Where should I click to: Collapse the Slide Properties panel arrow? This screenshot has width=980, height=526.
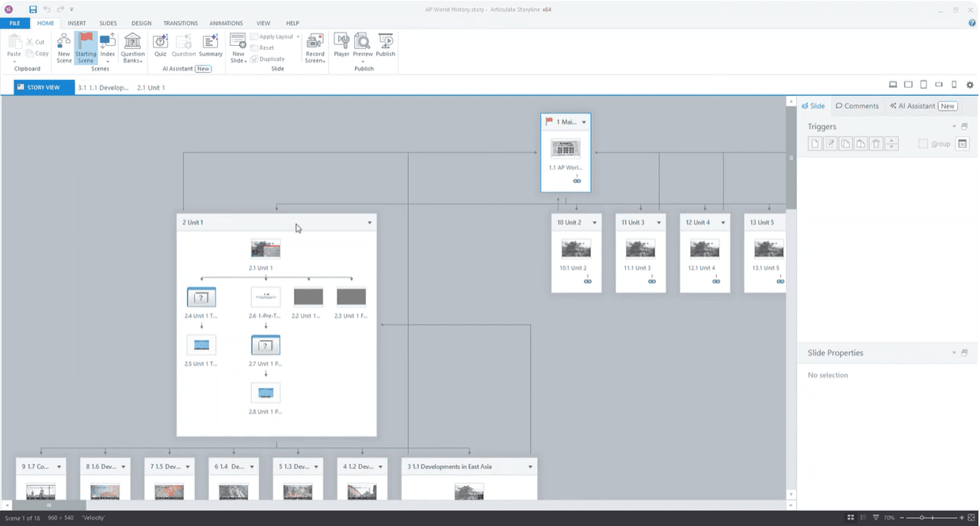954,353
